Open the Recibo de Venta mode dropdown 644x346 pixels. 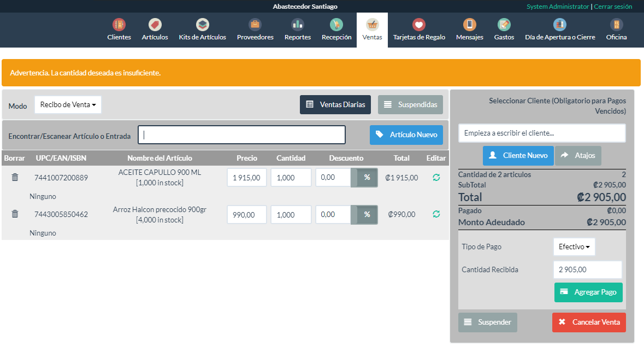coord(68,104)
